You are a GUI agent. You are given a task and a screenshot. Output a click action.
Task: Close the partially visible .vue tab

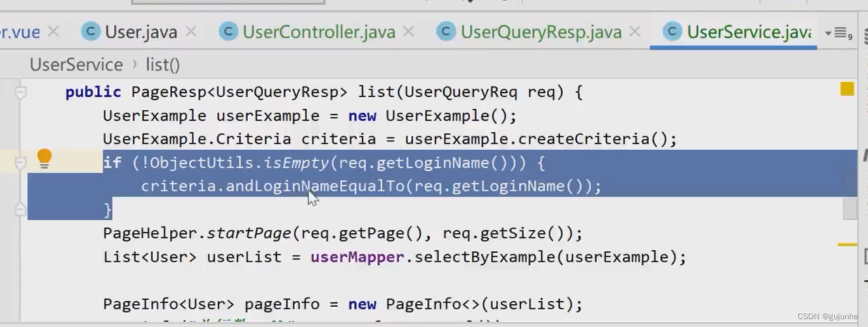53,31
